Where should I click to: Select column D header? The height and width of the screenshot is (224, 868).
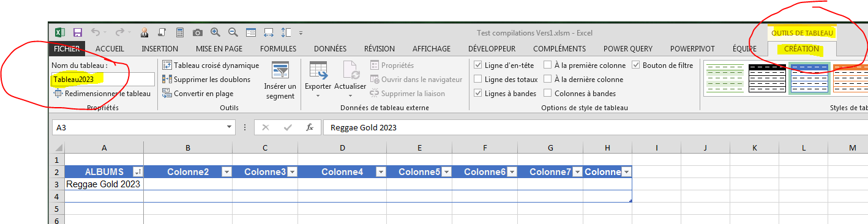click(x=342, y=147)
